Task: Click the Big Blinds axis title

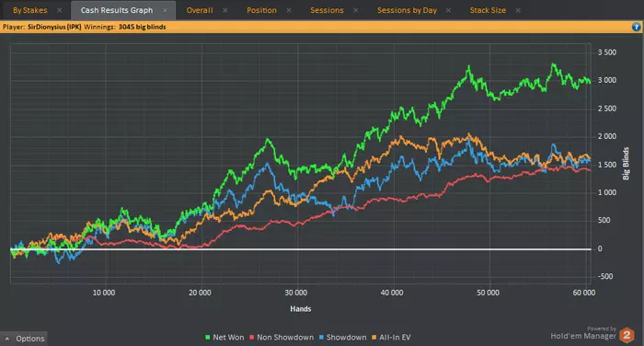Action: coord(626,164)
